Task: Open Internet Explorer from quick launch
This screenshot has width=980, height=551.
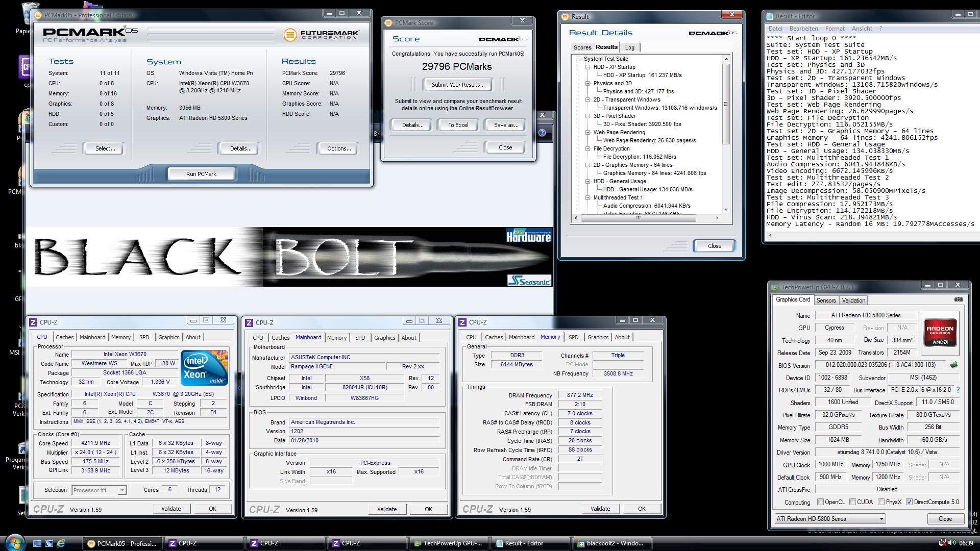Action: click(x=61, y=543)
